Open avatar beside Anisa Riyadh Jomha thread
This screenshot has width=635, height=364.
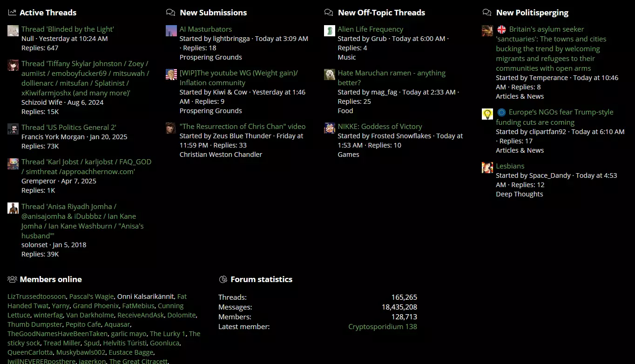click(13, 208)
